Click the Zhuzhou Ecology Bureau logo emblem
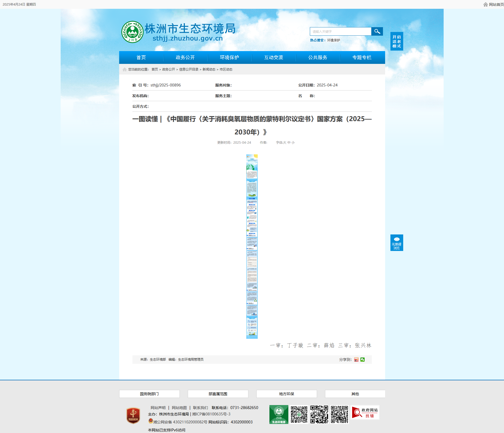504x433 pixels. (132, 32)
